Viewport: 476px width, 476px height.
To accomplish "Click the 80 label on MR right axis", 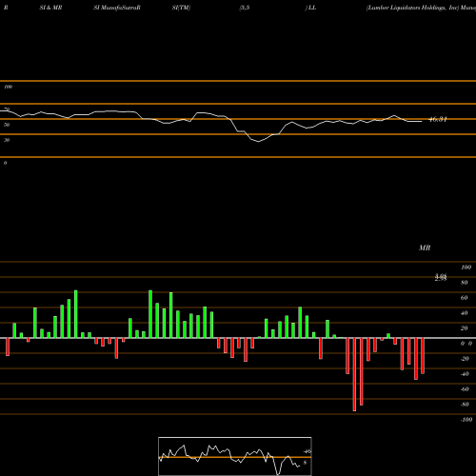I will pyautogui.click(x=465, y=283).
